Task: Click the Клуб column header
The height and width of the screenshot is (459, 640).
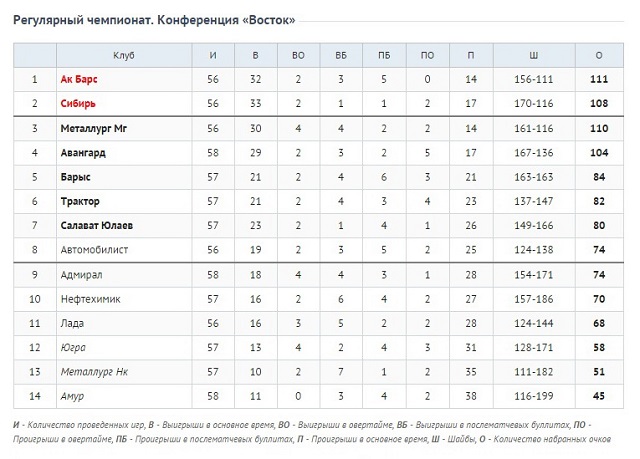Action: 124,55
